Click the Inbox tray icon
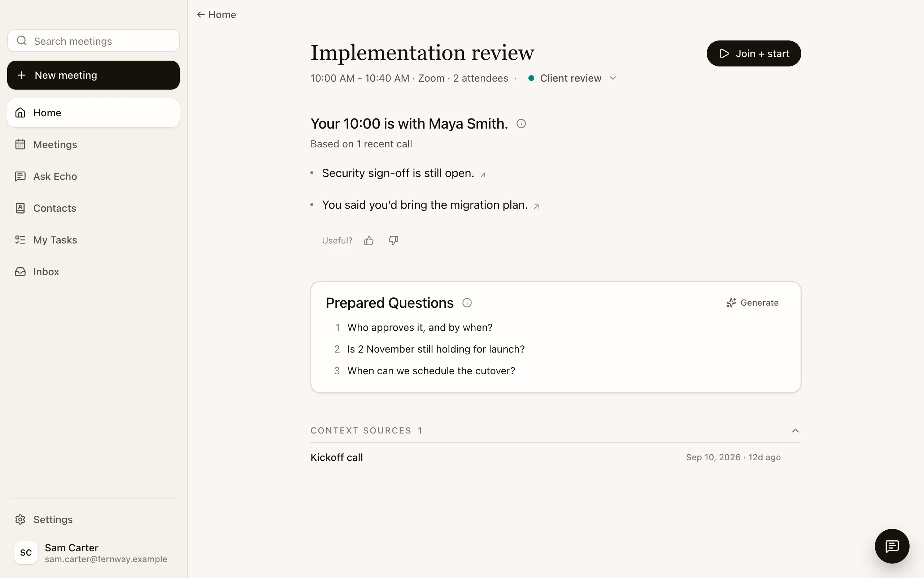The height and width of the screenshot is (578, 924). (20, 271)
